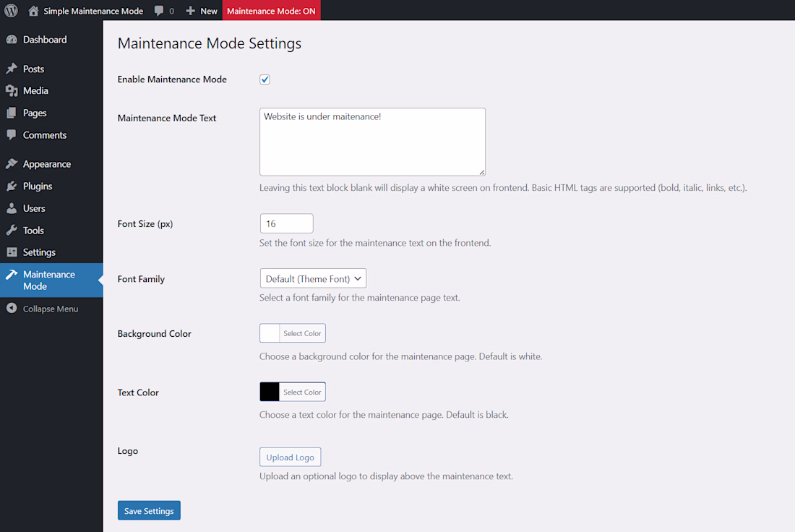Go to the Comments menu label

pos(45,135)
